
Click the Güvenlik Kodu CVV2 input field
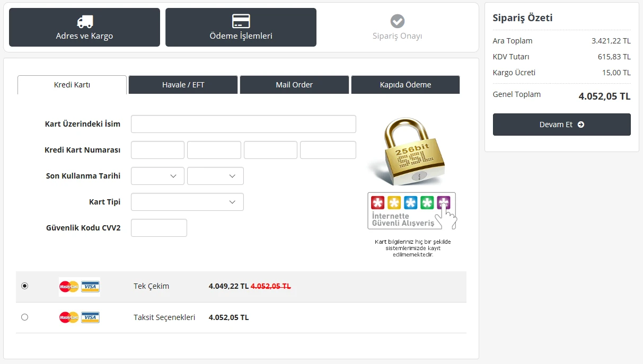tap(159, 228)
